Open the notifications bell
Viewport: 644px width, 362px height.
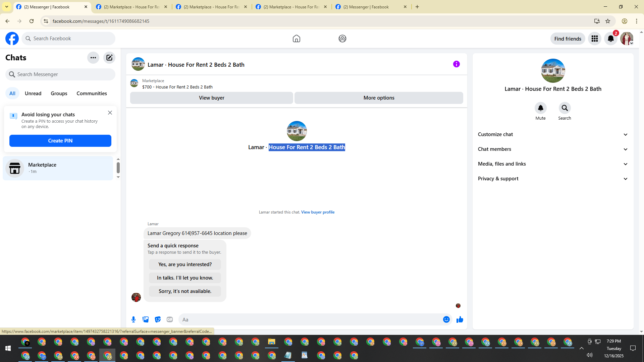[x=611, y=39]
